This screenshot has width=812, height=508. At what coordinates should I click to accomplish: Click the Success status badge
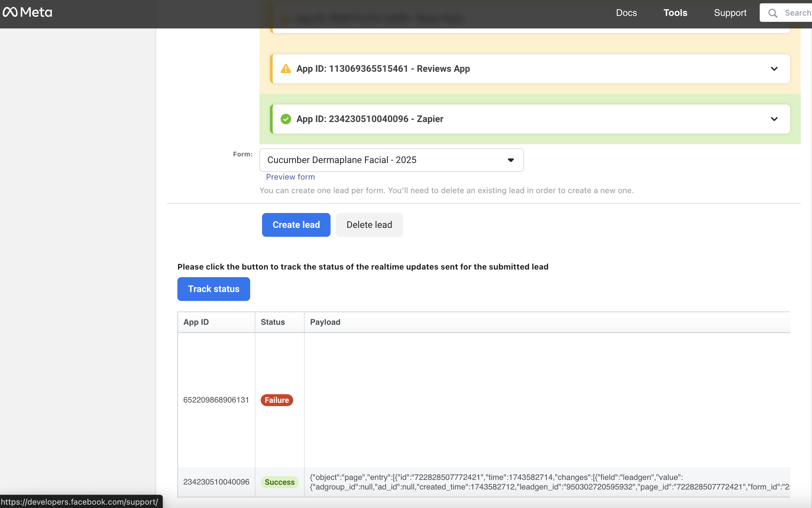(x=280, y=482)
